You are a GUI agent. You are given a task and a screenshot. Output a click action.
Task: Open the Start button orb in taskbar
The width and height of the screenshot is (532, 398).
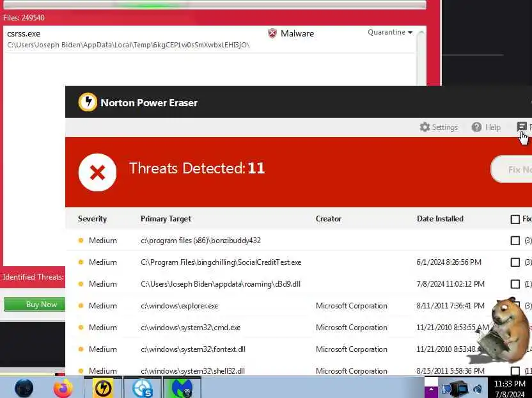24,388
